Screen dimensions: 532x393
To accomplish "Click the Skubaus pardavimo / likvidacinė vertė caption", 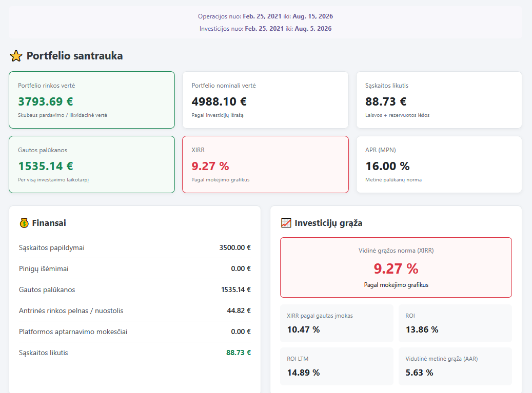I will tap(63, 115).
